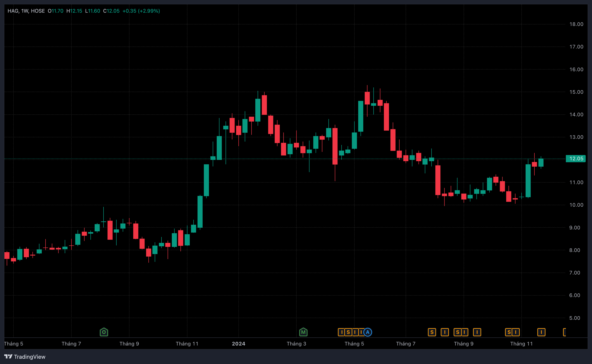Click the 8.00 price axis label
592x364 pixels.
tap(575, 250)
